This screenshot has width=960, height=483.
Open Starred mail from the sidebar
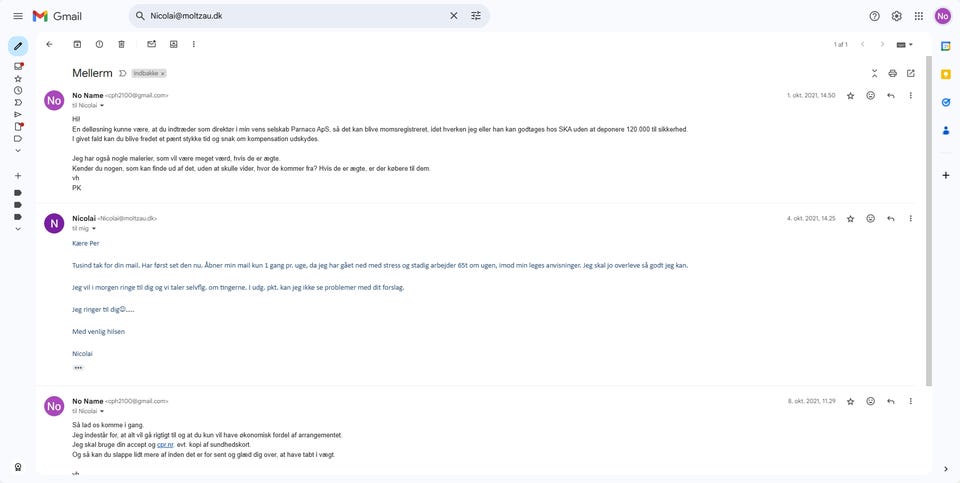[x=18, y=78]
